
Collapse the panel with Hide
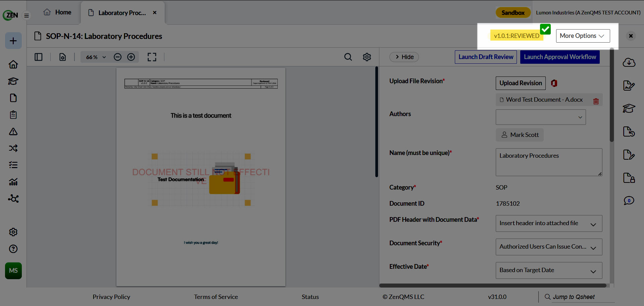pyautogui.click(x=404, y=57)
